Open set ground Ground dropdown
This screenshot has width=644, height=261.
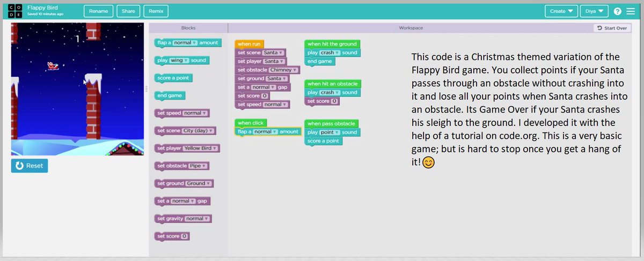point(199,184)
